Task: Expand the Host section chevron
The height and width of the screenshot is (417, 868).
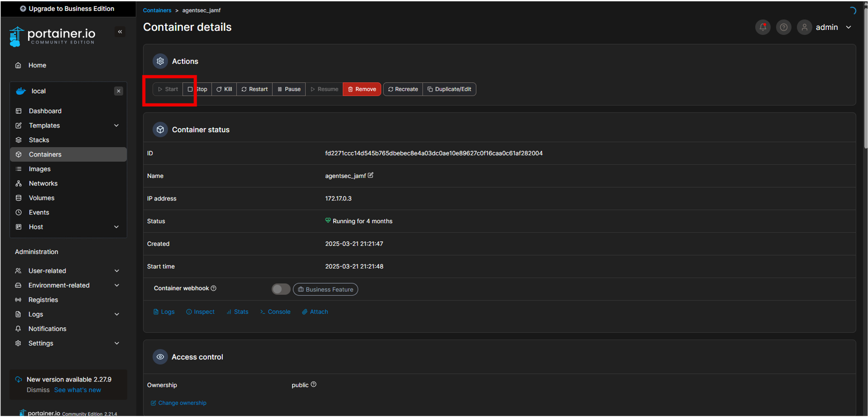Action: [x=117, y=227]
